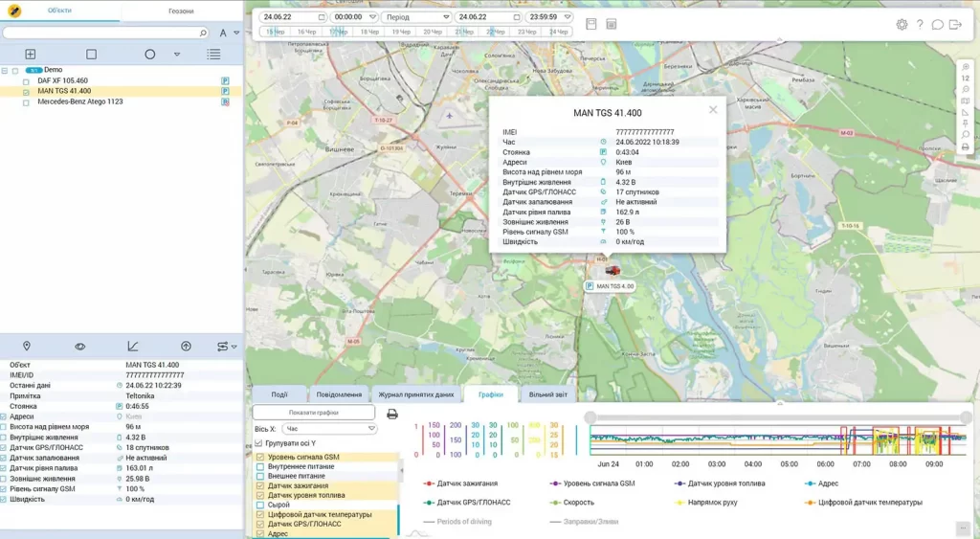The width and height of the screenshot is (980, 539).
Task: Close the MAN TGS 41.400 info popup
Action: coord(713,109)
